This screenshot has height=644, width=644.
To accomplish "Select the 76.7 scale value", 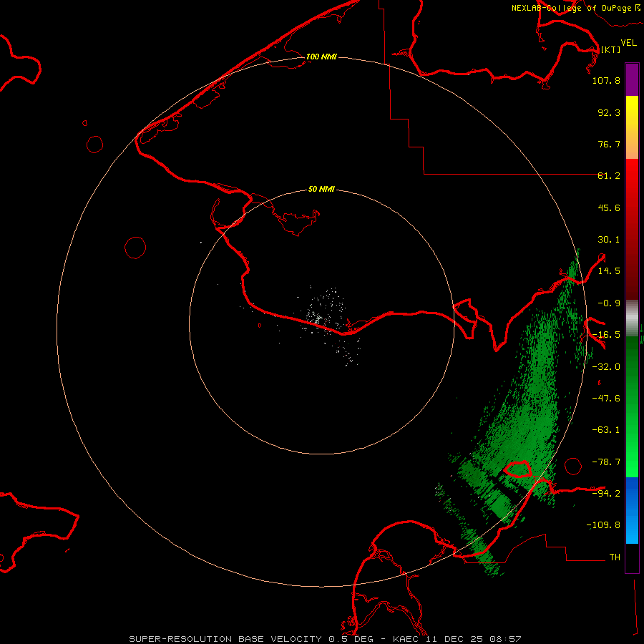I will [609, 144].
